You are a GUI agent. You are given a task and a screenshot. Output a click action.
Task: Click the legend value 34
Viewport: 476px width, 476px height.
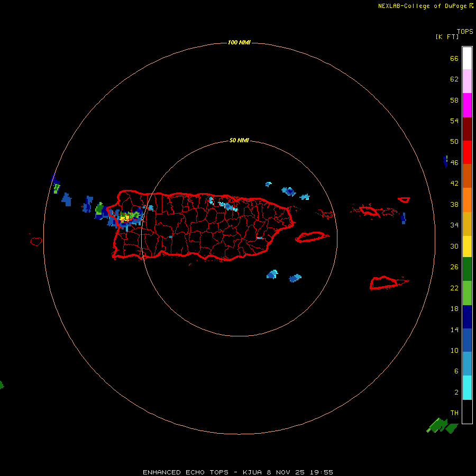(454, 225)
